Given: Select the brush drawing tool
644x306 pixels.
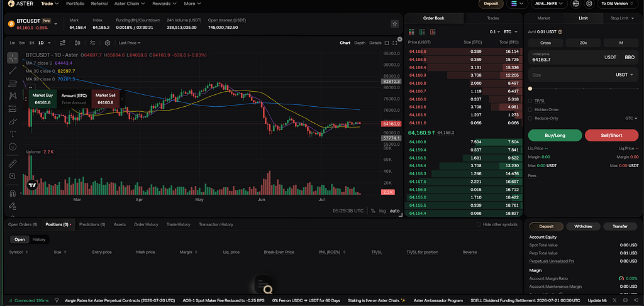Looking at the screenshot, I should 13,121.
